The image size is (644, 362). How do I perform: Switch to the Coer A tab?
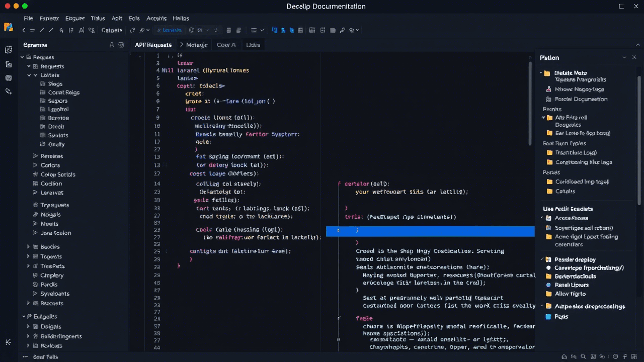(226, 45)
